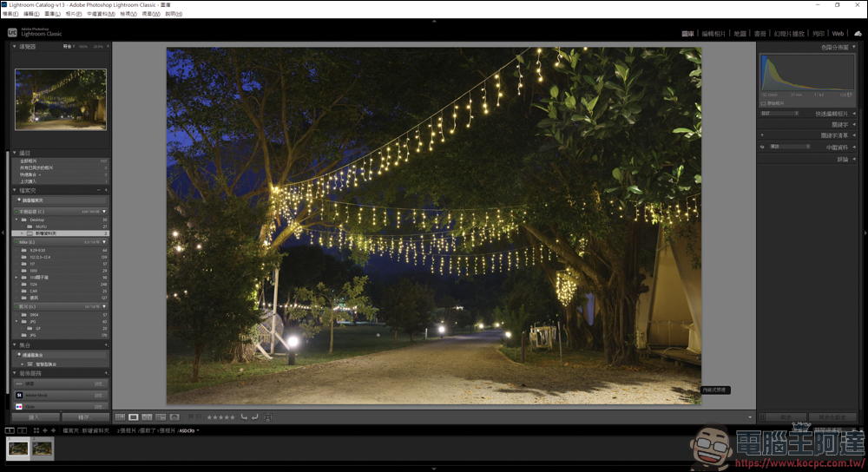This screenshot has height=472, width=868.
Task: Switch to Grid view in the toolbar
Action: 120,417
